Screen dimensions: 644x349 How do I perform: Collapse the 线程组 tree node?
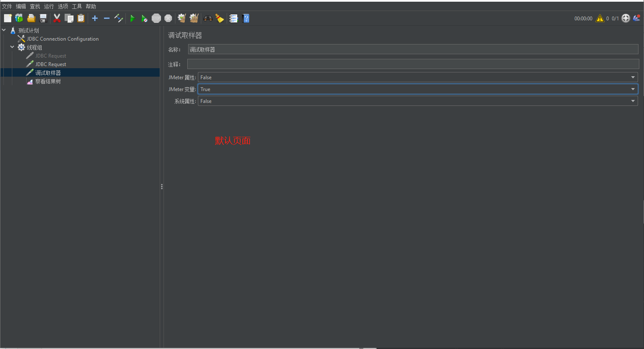click(12, 47)
